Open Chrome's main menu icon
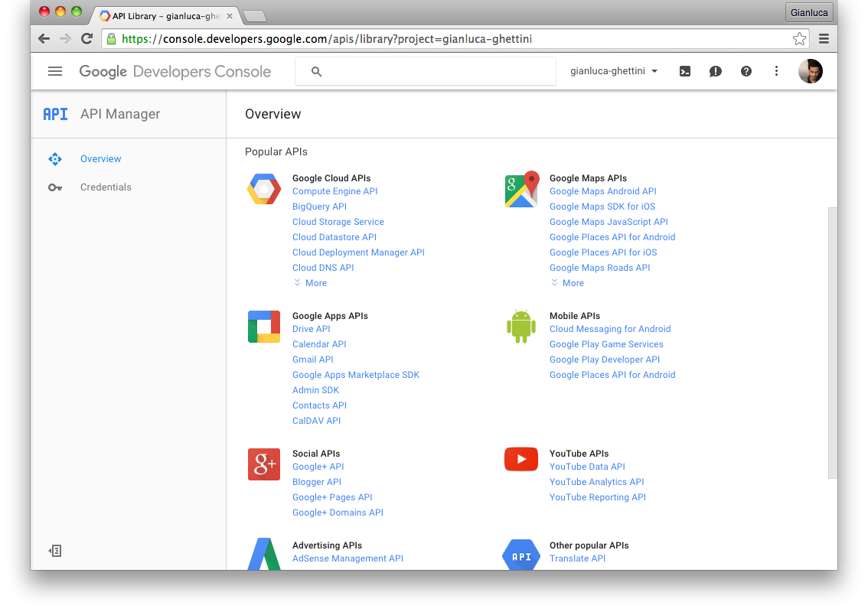This screenshot has width=868, height=612. click(824, 39)
